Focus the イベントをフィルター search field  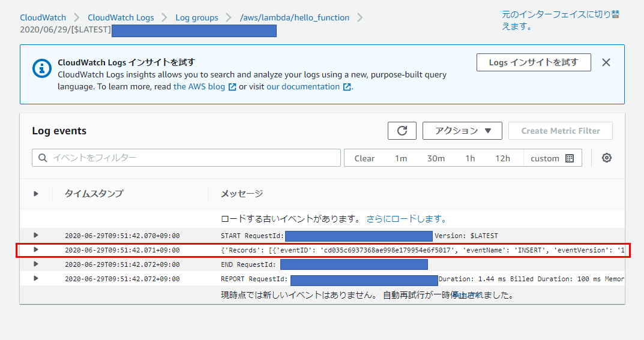tap(186, 158)
